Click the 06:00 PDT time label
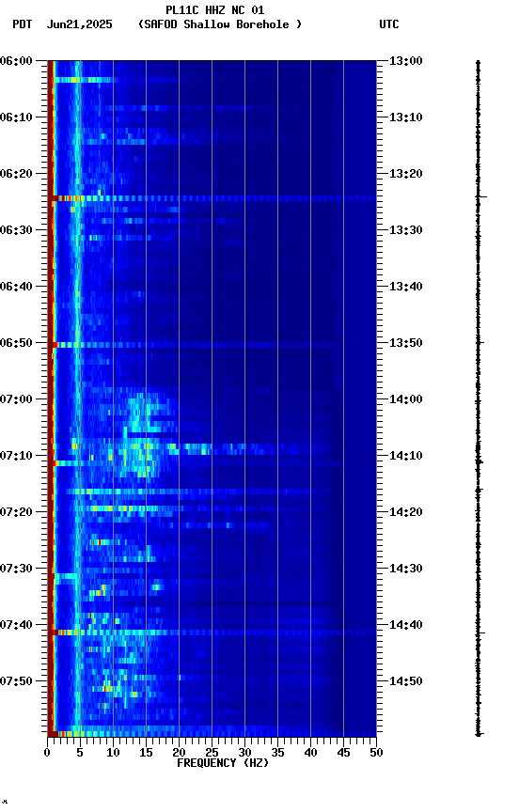Screen dimensions: 519x812 pyautogui.click(x=16, y=61)
